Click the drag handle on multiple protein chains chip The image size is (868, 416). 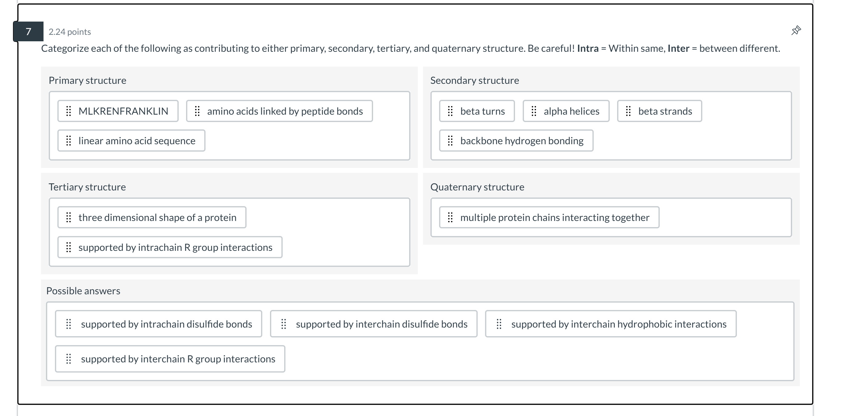click(x=451, y=218)
